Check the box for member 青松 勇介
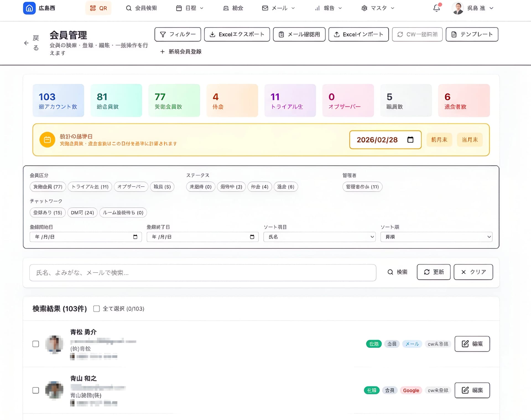This screenshot has height=420, width=531. pyautogui.click(x=36, y=344)
